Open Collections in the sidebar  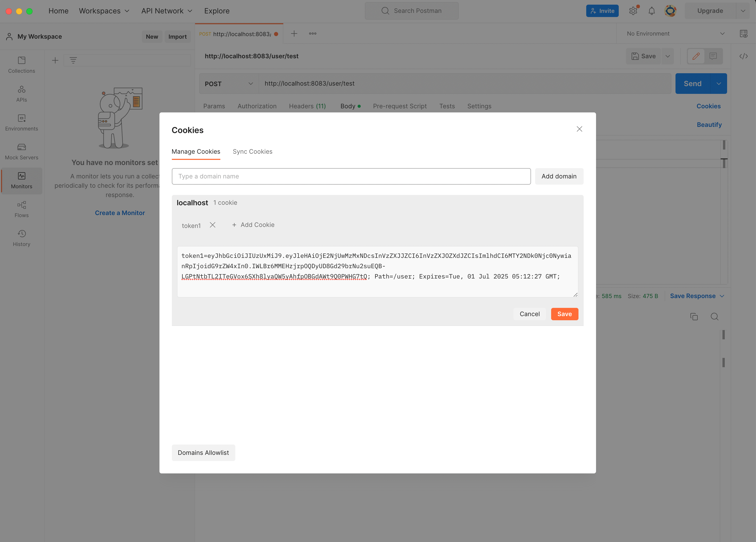coord(21,65)
